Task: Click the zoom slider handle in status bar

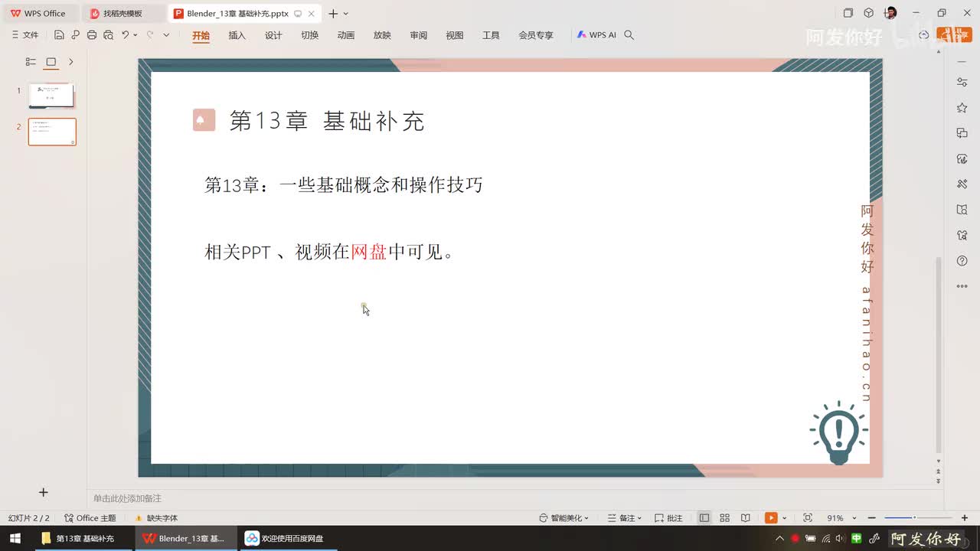Action: pos(914,518)
